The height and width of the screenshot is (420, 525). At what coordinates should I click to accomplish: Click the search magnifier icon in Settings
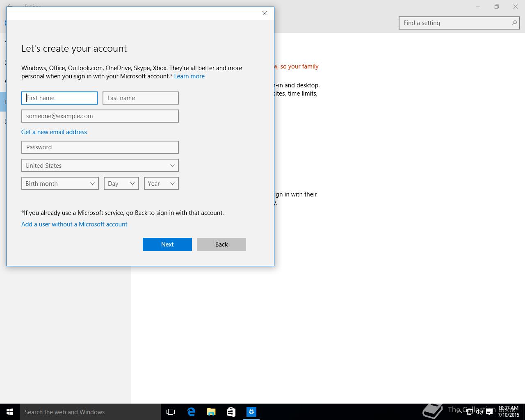click(514, 23)
